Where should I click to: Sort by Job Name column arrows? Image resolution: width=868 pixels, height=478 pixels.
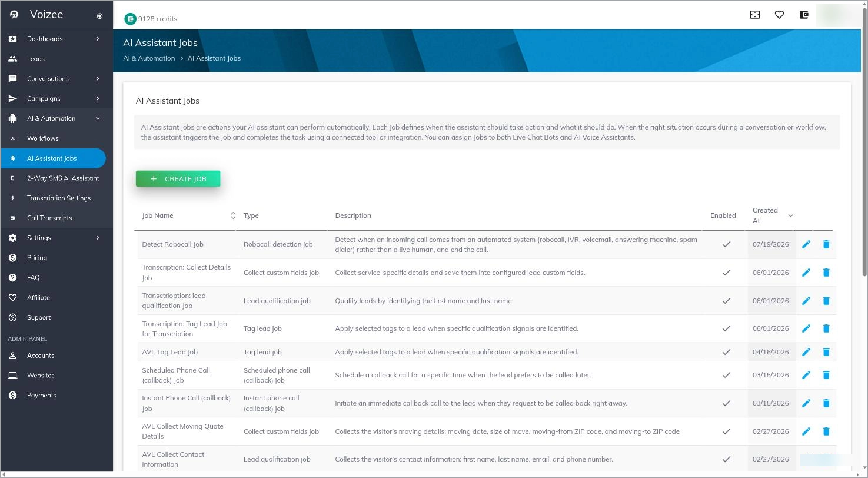tap(233, 215)
